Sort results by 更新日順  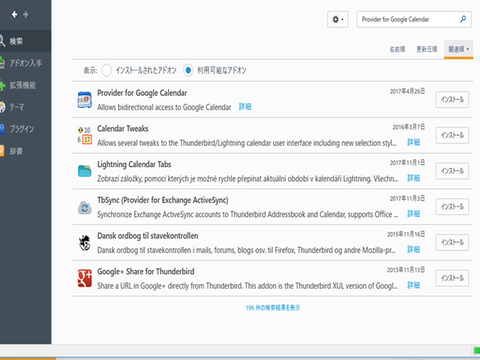(427, 49)
